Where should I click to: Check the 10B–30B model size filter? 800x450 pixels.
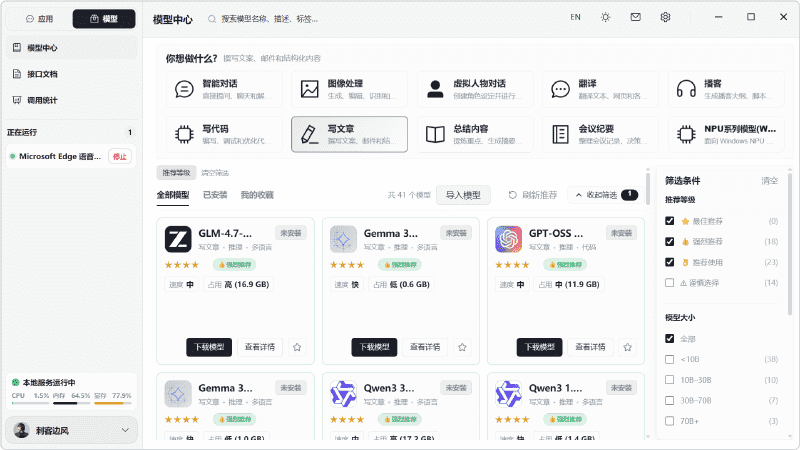(669, 380)
